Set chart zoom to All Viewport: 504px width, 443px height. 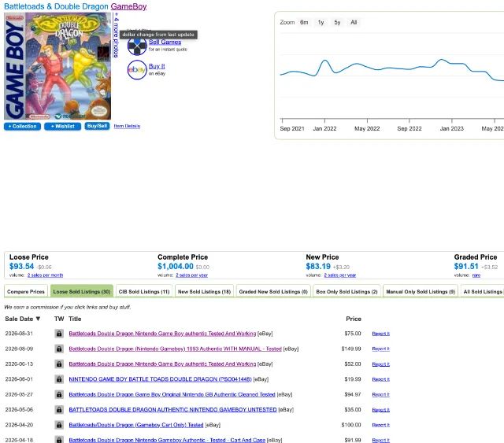(x=354, y=22)
